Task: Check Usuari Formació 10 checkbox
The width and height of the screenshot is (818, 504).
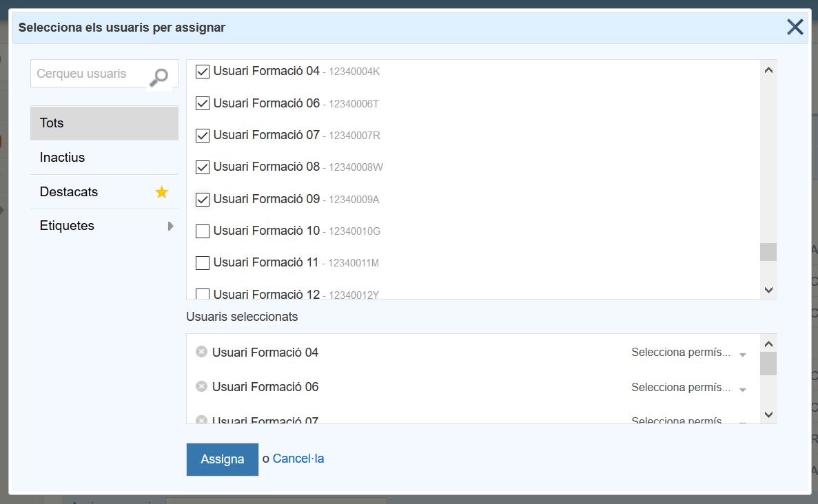Action: pos(203,231)
